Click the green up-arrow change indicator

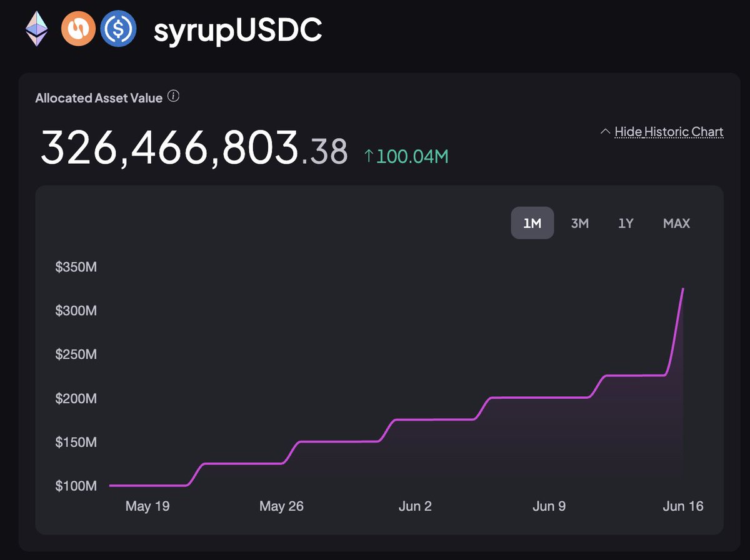pos(369,156)
